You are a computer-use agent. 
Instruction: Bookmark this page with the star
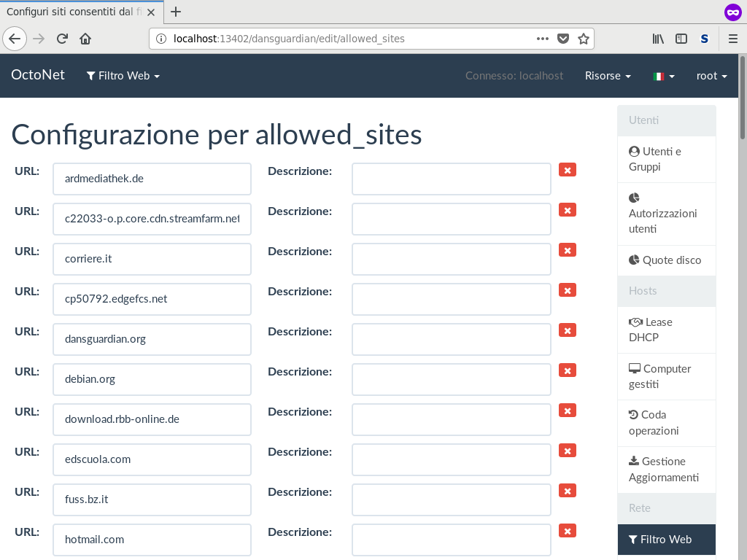point(583,39)
